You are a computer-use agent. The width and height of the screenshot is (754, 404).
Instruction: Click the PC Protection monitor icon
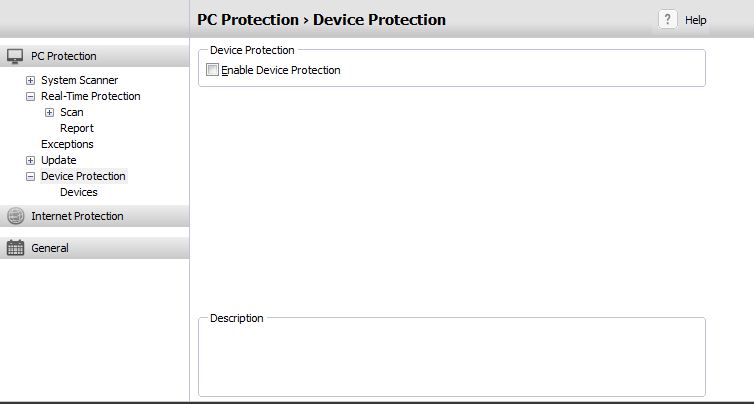click(x=15, y=56)
